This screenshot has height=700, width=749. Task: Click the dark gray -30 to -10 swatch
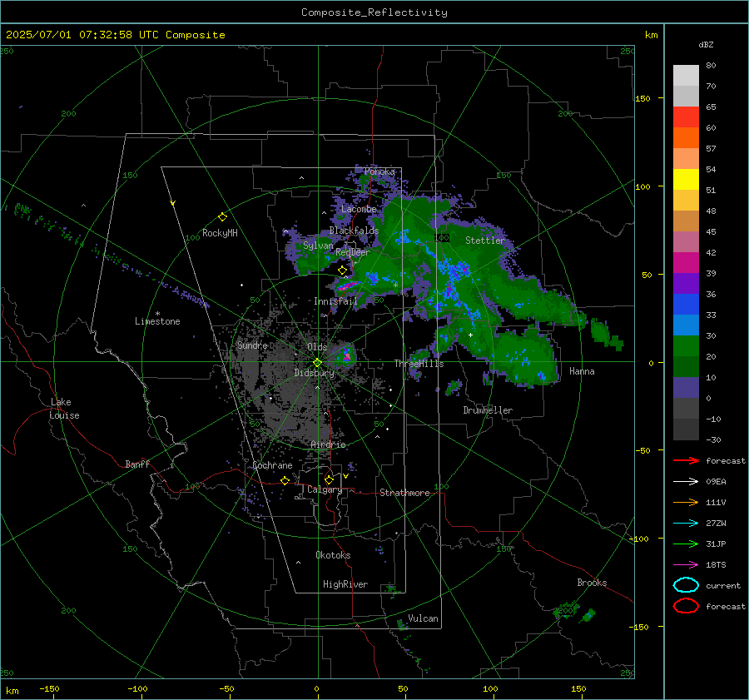pyautogui.click(x=686, y=429)
